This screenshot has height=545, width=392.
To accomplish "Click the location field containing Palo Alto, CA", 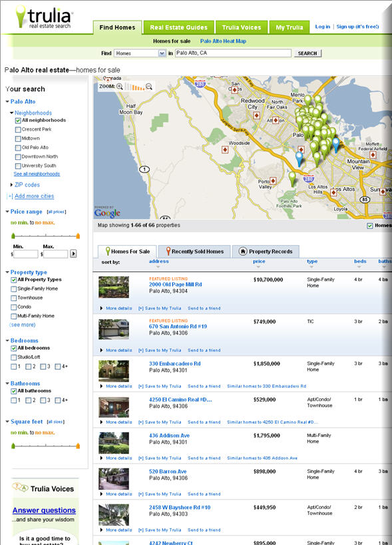I will (233, 53).
